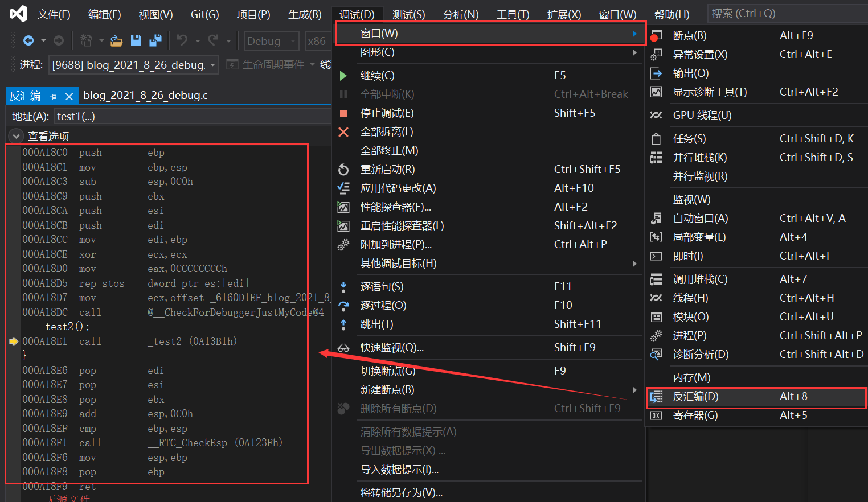Screen dimensions: 868x502
Task: Open 快速监视(Q)...
Action: (x=487, y=347)
